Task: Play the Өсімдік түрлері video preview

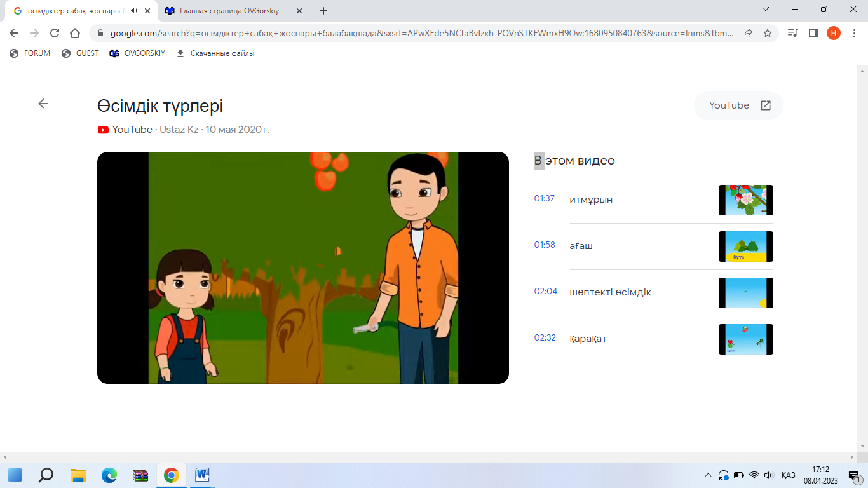Action: (302, 268)
